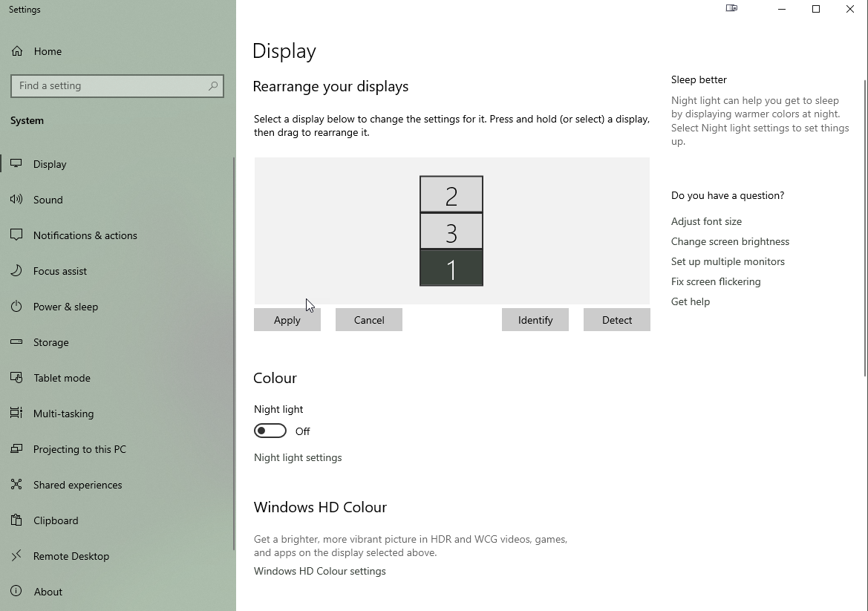
Task: Click the Sound speaker icon
Action: (x=16, y=200)
